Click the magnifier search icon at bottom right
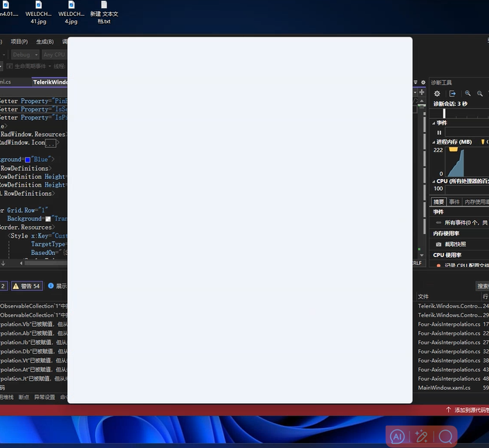489x448 pixels. 446,436
